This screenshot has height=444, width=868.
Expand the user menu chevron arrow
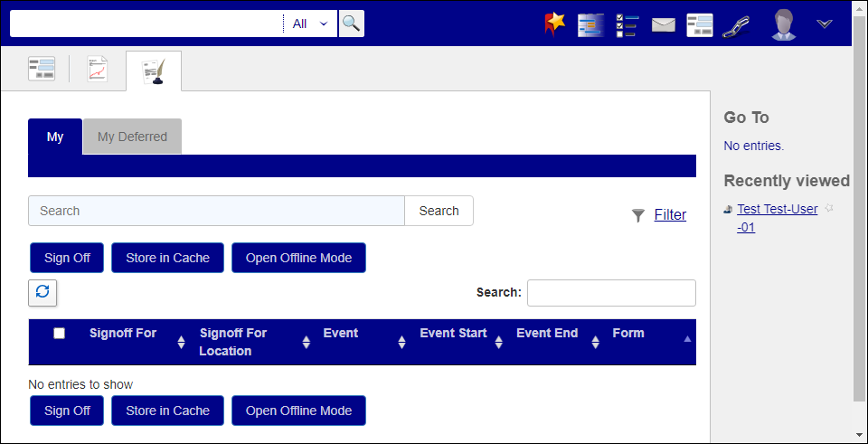pyautogui.click(x=825, y=24)
